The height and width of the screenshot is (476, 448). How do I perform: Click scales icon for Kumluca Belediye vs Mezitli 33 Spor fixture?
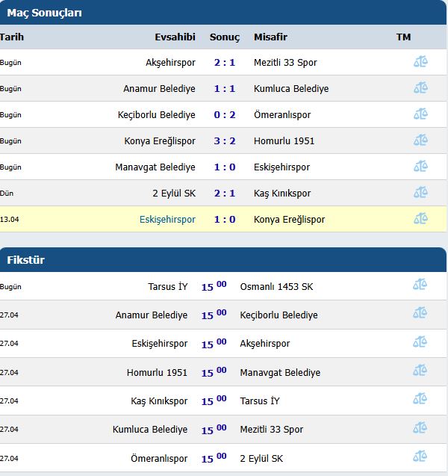coord(420,427)
